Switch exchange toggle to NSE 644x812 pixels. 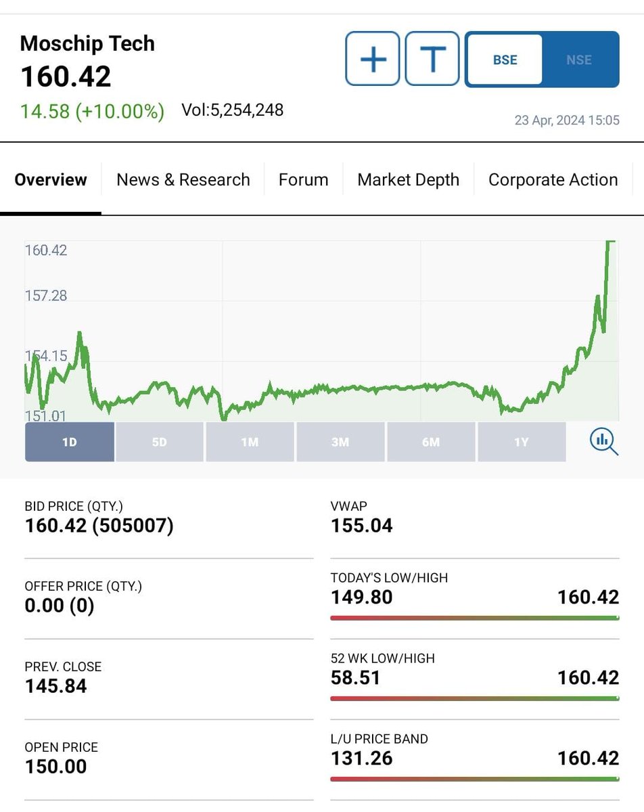tap(579, 60)
